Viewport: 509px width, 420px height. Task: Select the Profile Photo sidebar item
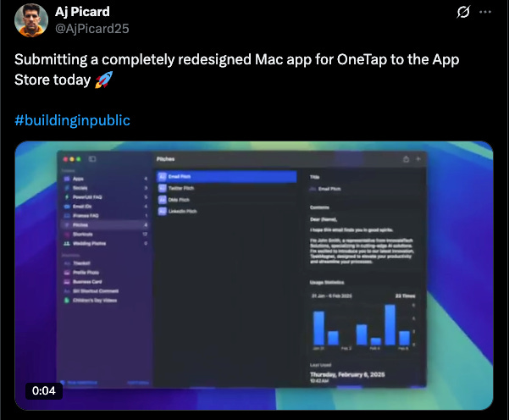click(x=105, y=273)
